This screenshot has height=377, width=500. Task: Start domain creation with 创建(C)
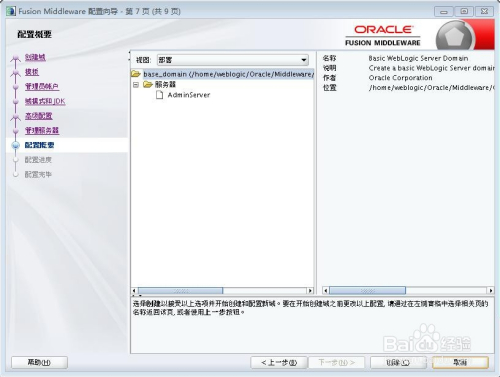pyautogui.click(x=398, y=362)
